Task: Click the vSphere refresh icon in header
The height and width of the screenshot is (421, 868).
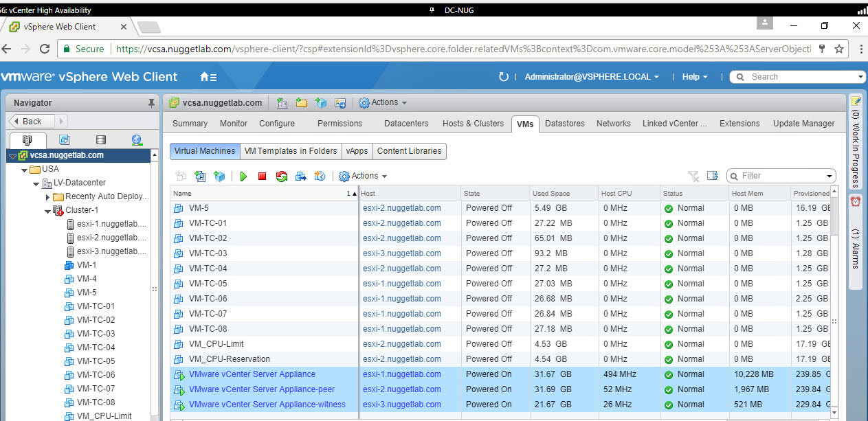Action: pos(504,77)
